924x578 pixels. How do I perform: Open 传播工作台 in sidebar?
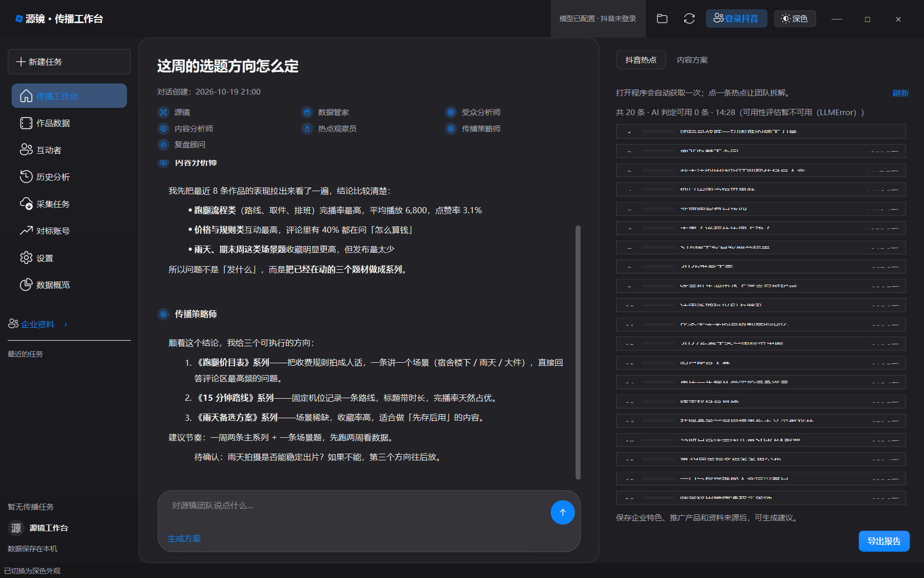69,96
